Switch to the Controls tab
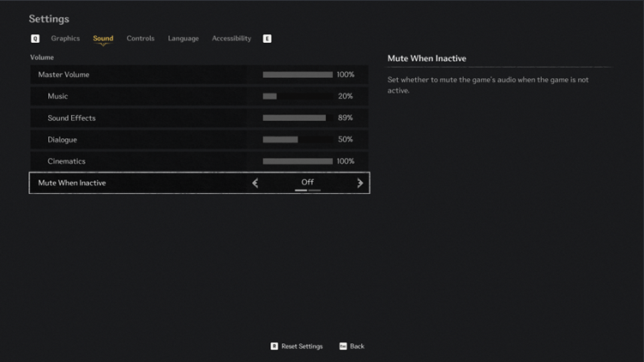 click(141, 39)
